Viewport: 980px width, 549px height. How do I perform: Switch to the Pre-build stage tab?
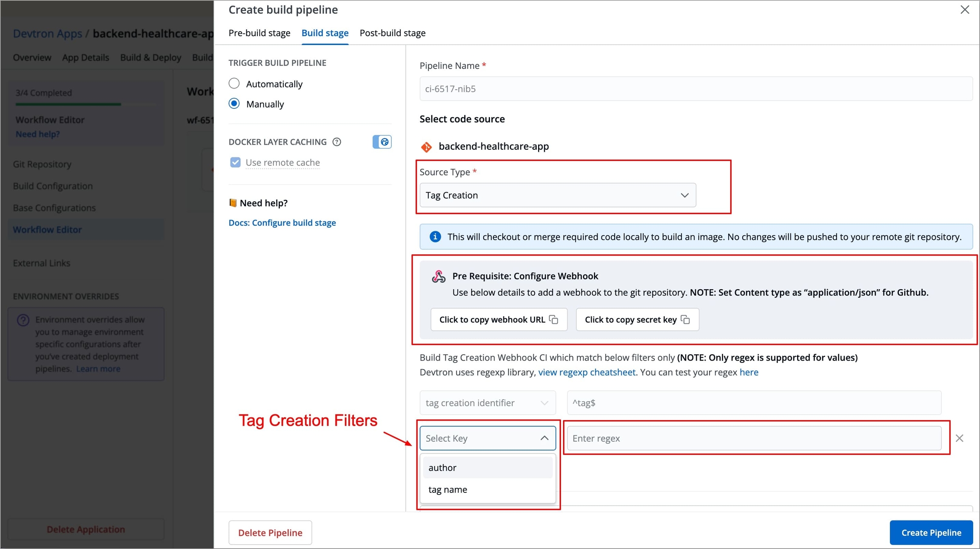coord(259,33)
